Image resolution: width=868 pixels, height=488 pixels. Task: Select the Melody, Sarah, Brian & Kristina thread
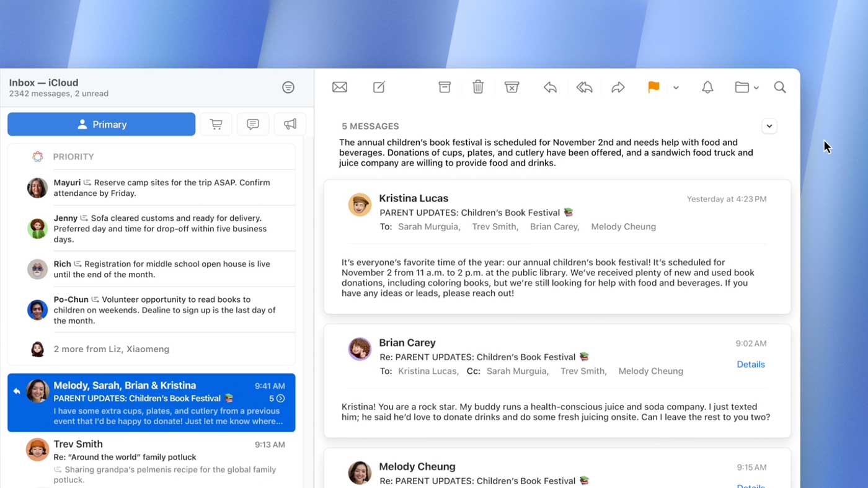point(151,403)
